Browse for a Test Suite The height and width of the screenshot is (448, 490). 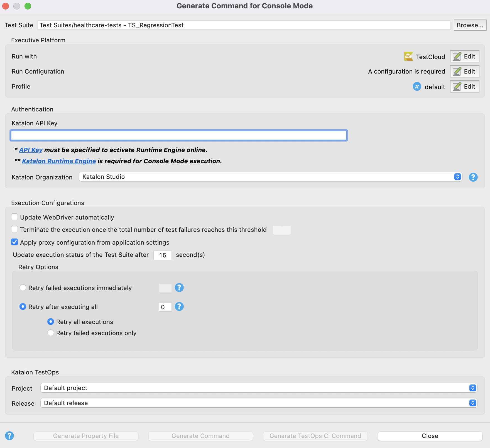pyautogui.click(x=470, y=25)
